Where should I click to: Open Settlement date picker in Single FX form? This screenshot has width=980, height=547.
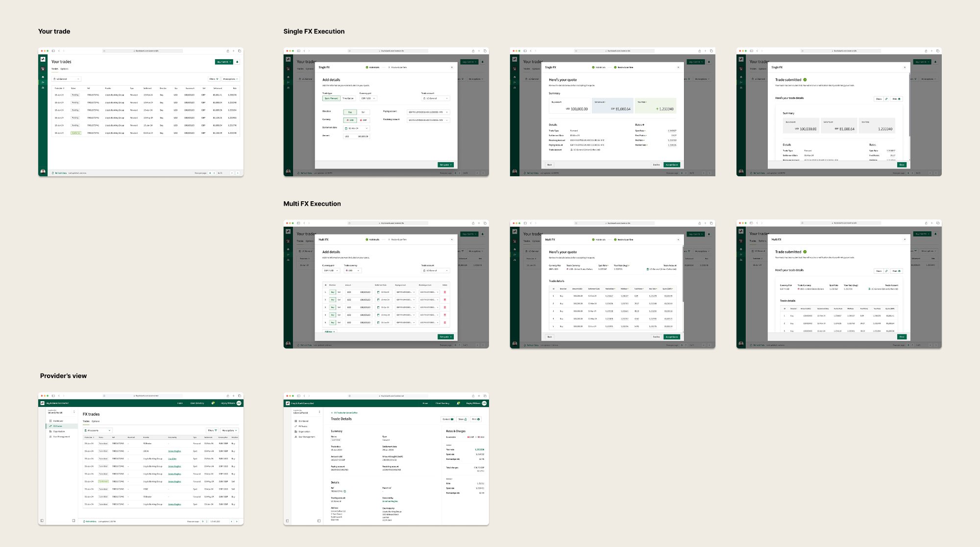coord(357,128)
